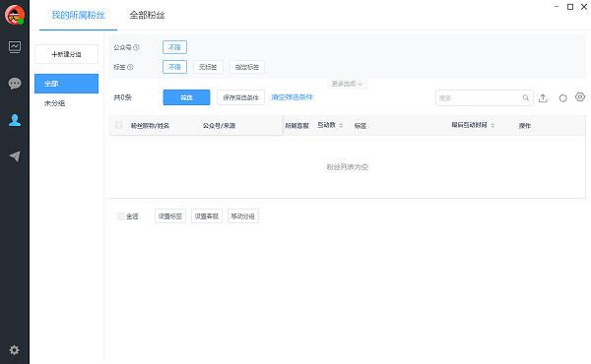Click the magnifier icon in the search box
Image resolution: width=591 pixels, height=364 pixels.
526,97
